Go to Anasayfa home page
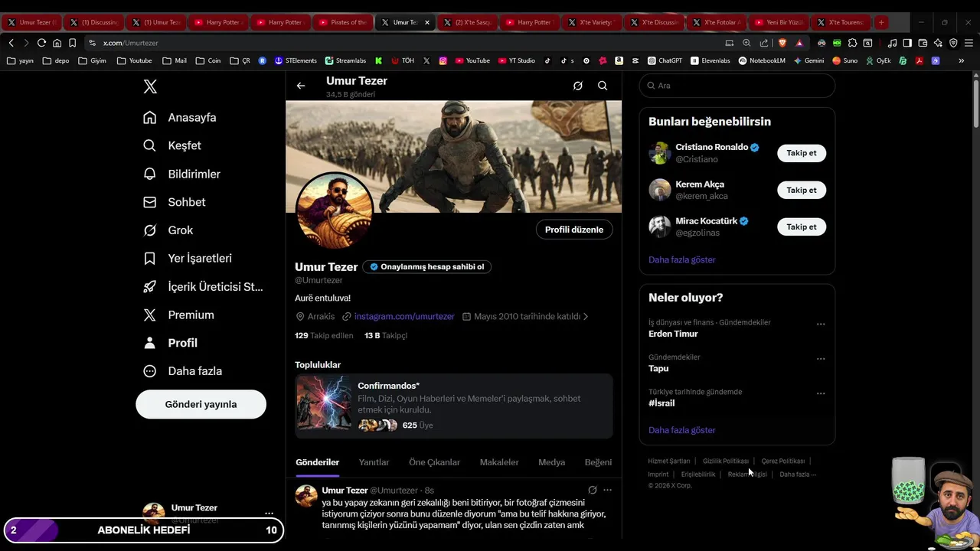Viewport: 980px width, 551px height. [x=180, y=117]
